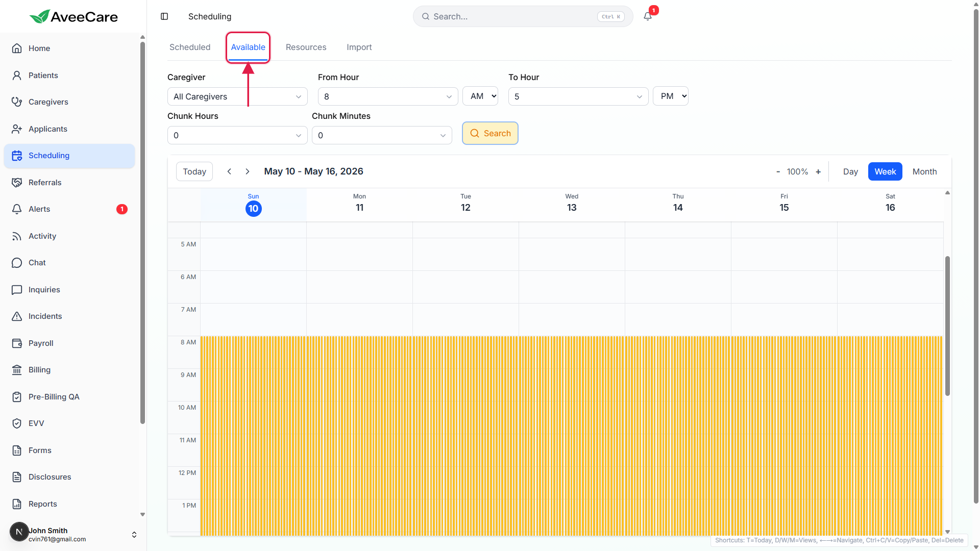This screenshot has height=551, width=980.
Task: Click the Chat bubble icon
Action: [x=17, y=263]
